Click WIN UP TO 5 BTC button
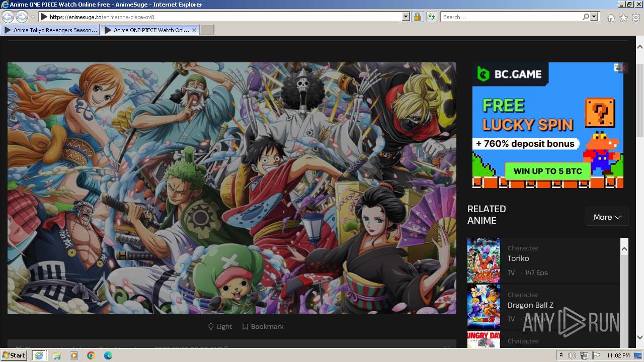 [x=547, y=171]
